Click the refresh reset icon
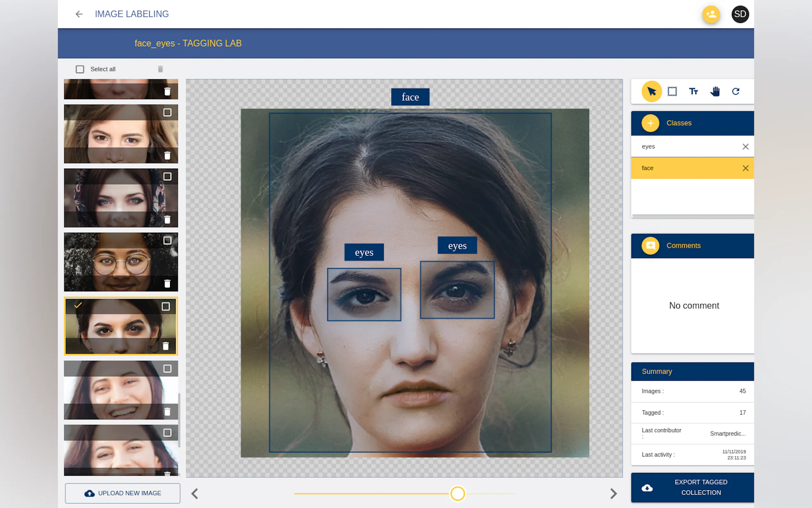812x508 pixels. (736, 91)
